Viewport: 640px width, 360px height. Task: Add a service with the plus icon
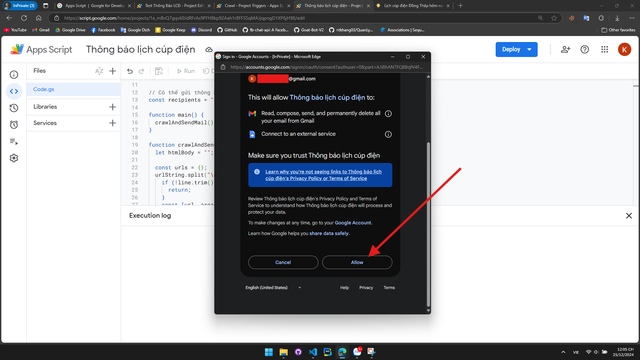pos(113,123)
